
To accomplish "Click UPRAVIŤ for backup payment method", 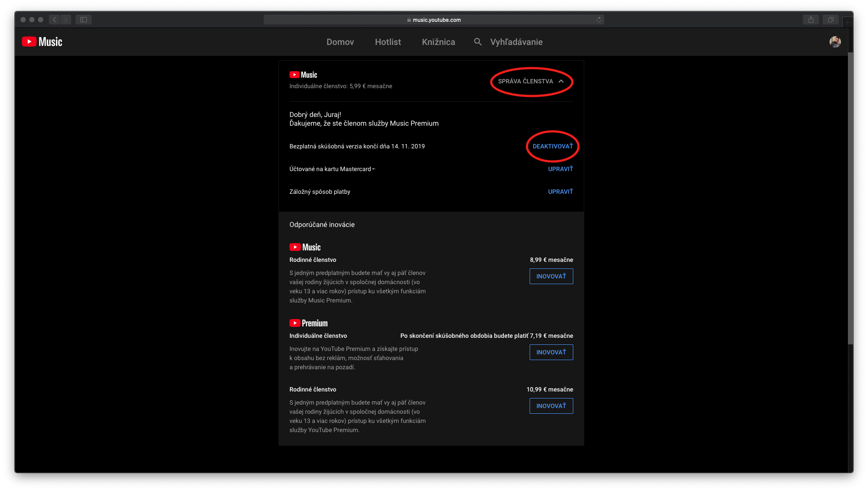I will click(x=561, y=192).
